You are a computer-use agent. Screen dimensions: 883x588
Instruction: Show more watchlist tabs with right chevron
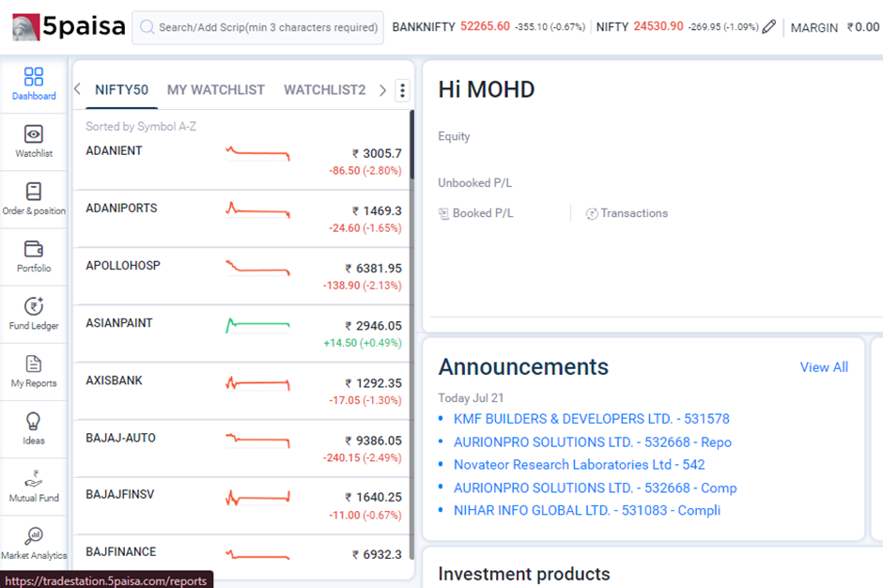point(383,90)
